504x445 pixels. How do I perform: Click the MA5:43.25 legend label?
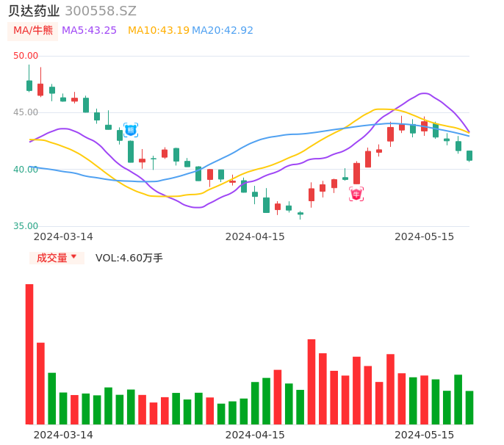(x=89, y=31)
